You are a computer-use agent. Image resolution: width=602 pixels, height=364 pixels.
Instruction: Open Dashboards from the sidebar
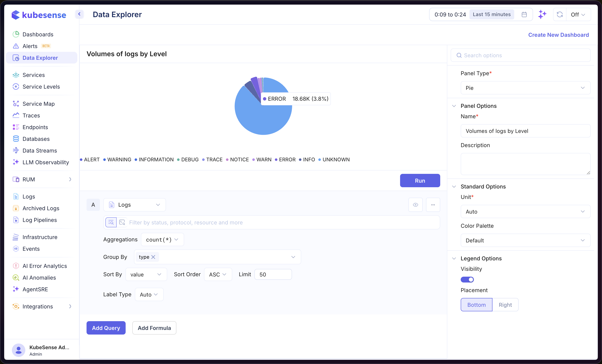tap(38, 34)
